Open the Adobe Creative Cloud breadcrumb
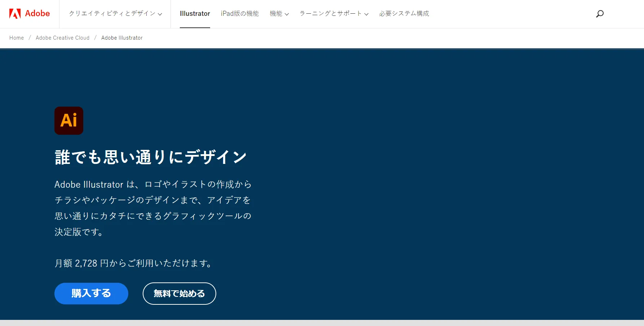This screenshot has height=326, width=644. click(x=62, y=38)
